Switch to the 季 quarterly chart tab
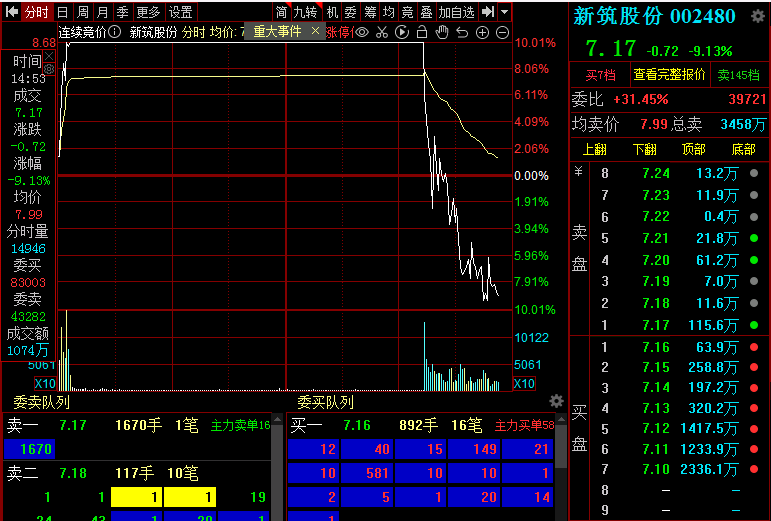Screen dimensions: 771x521 coord(122,11)
